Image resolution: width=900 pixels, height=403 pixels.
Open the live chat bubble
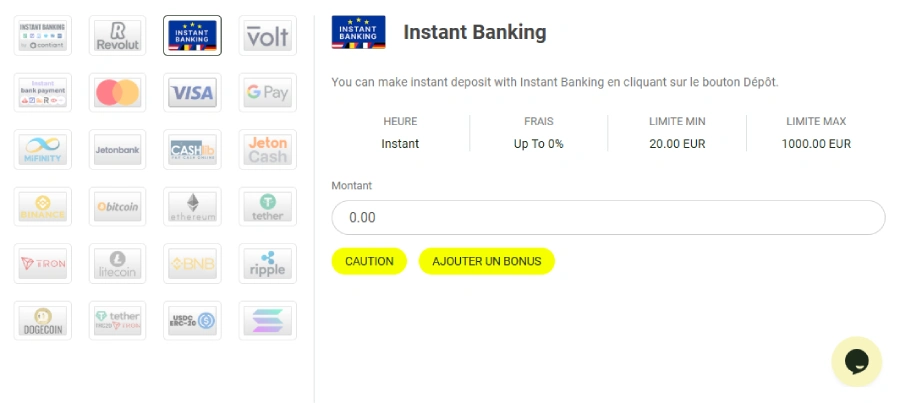tap(857, 361)
